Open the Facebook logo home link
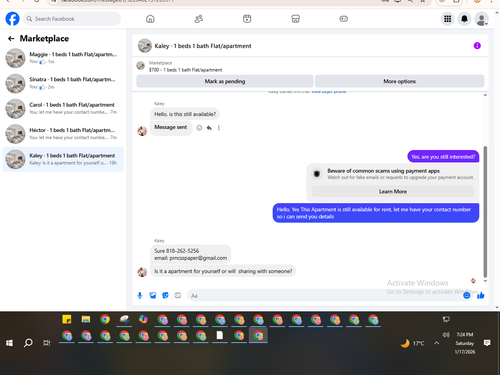This screenshot has width=500, height=375. (12, 19)
